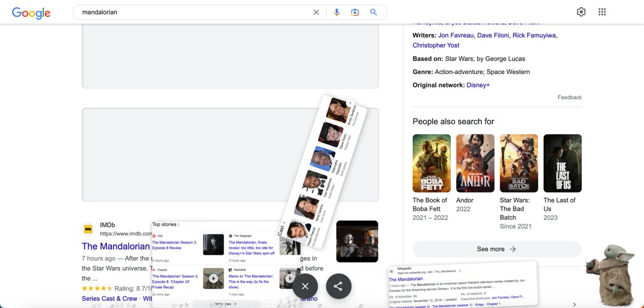Play the Mashable story video thumbnail
The width and height of the screenshot is (644, 308).
(290, 278)
